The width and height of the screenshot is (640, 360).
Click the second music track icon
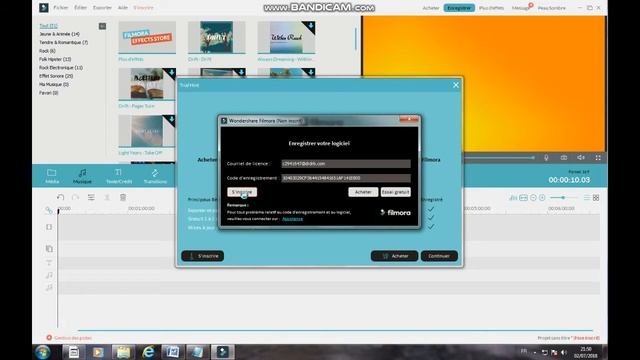click(49, 288)
